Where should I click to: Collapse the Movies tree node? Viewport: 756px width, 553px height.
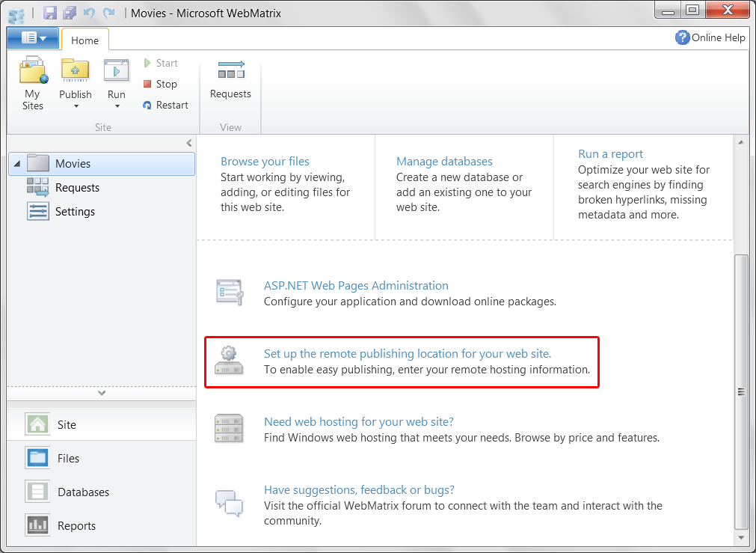(x=17, y=164)
